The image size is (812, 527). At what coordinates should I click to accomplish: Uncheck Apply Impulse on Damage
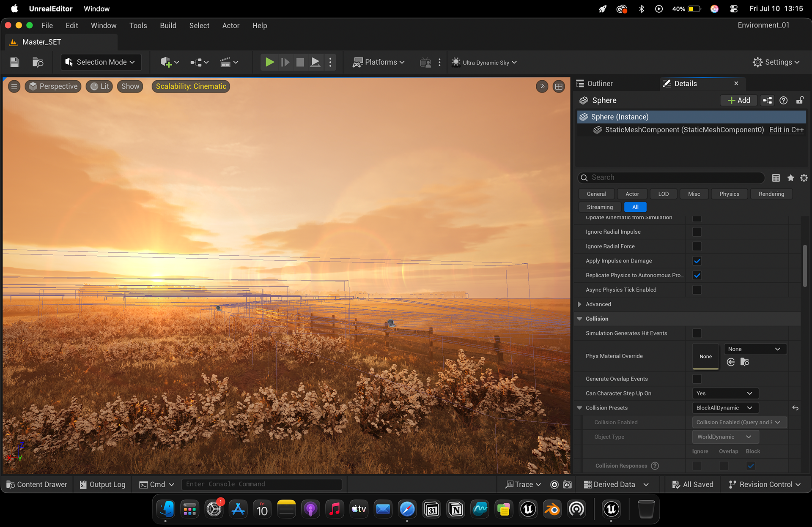(697, 261)
